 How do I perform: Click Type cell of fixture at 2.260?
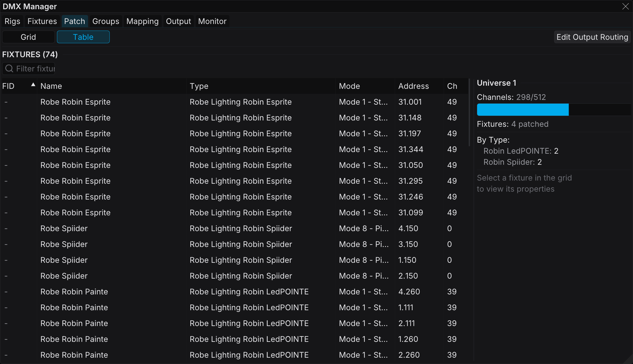point(249,355)
